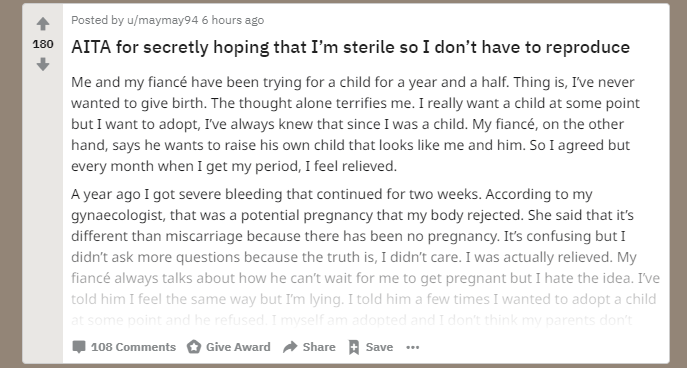Downvote the AITA post
This screenshot has width=687, height=368.
(x=42, y=65)
